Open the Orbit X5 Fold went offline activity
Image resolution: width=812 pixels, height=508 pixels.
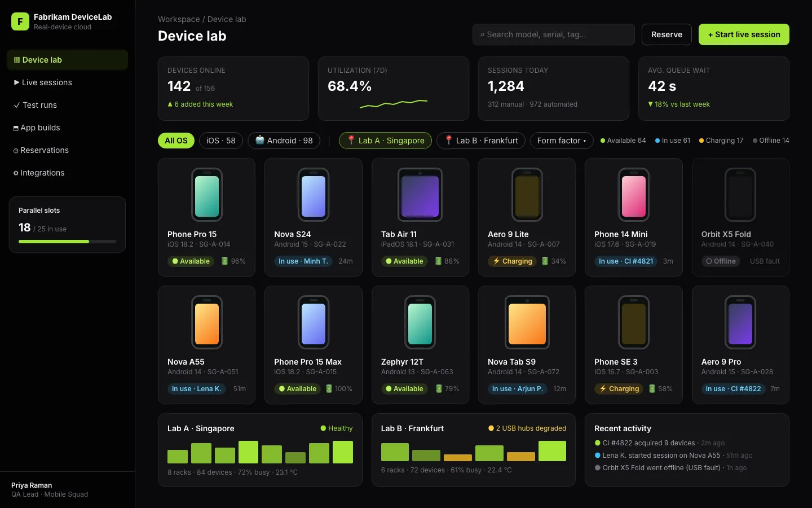(x=671, y=468)
